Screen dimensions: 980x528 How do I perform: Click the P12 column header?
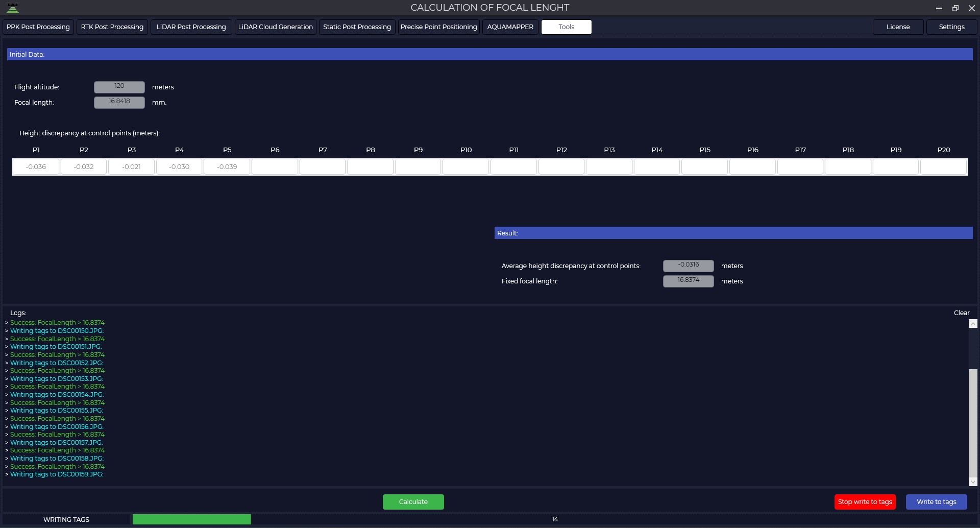click(561, 150)
